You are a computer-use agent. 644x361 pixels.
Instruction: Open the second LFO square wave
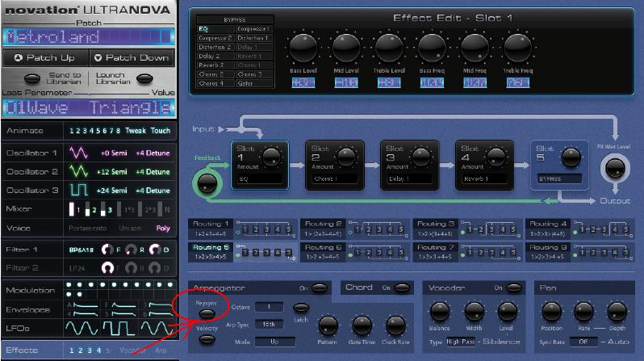[119, 328]
